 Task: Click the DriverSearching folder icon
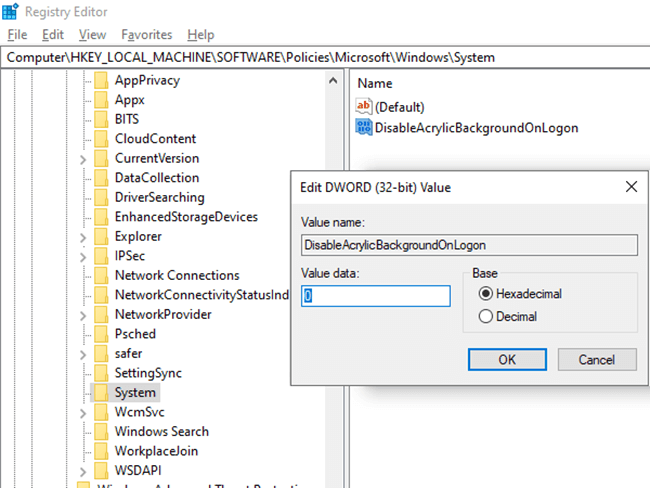coord(101,197)
